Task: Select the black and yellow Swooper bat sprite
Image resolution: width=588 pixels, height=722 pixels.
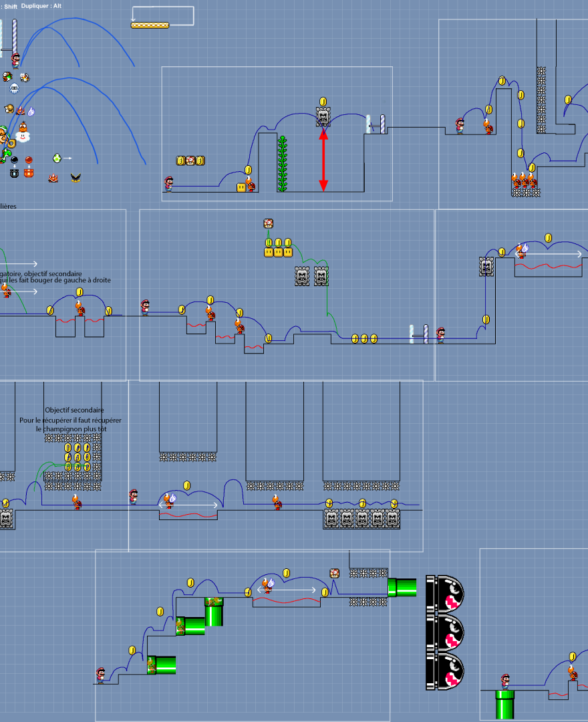Action: [76, 176]
